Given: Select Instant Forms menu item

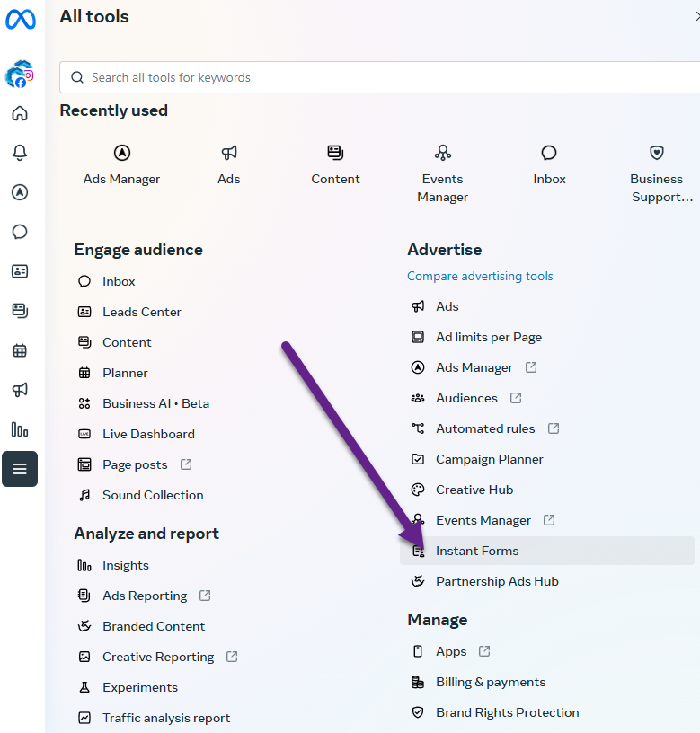Looking at the screenshot, I should pyautogui.click(x=477, y=551).
